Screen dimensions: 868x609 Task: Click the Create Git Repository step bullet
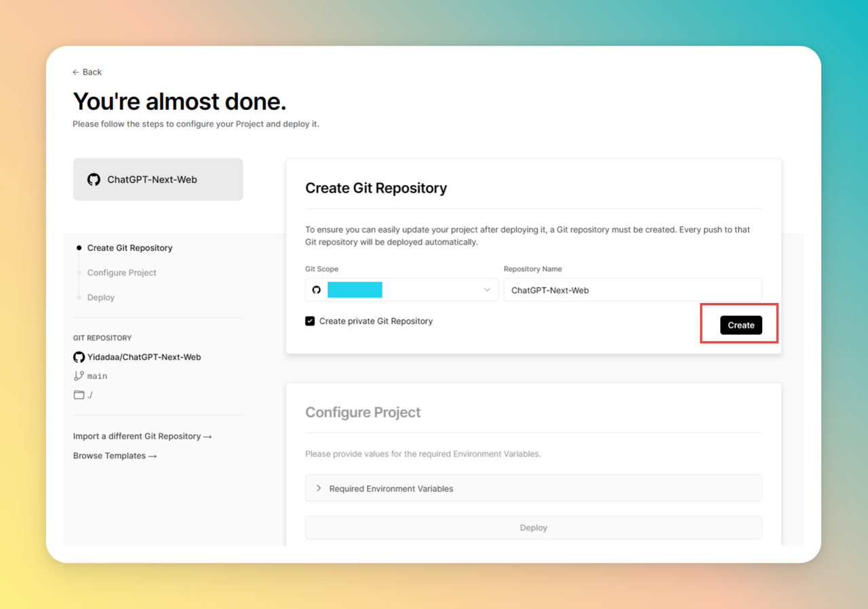[x=79, y=248]
